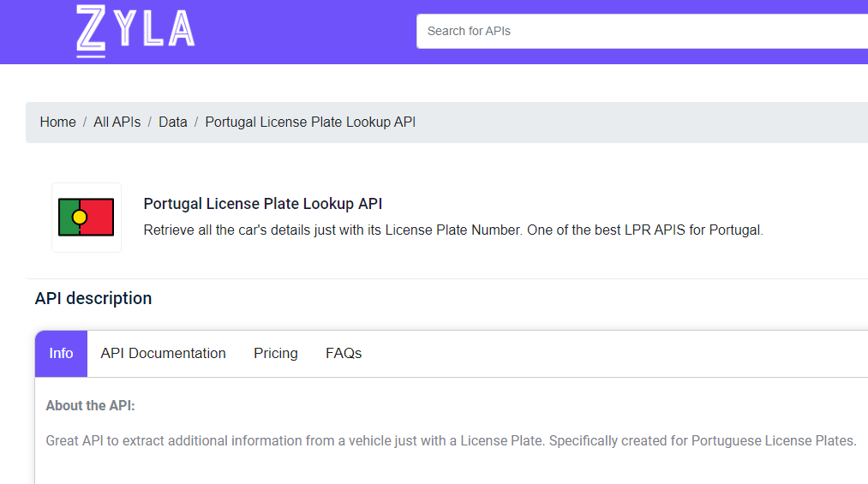Click the gray breadcrumb bar background

point(637,122)
